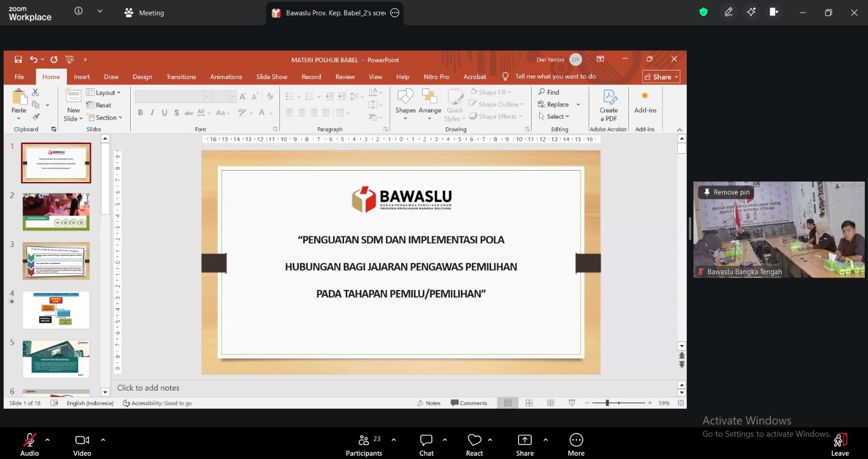Expand Audio options arrow in Zoom

coord(48,439)
